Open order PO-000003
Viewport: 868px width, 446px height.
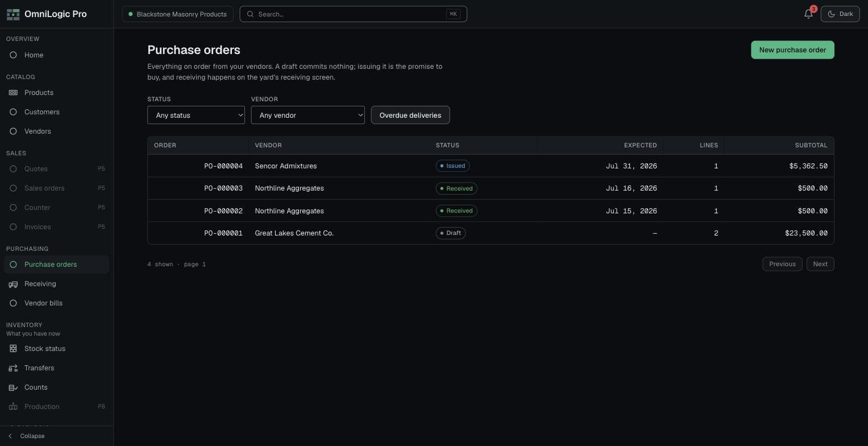click(x=223, y=188)
